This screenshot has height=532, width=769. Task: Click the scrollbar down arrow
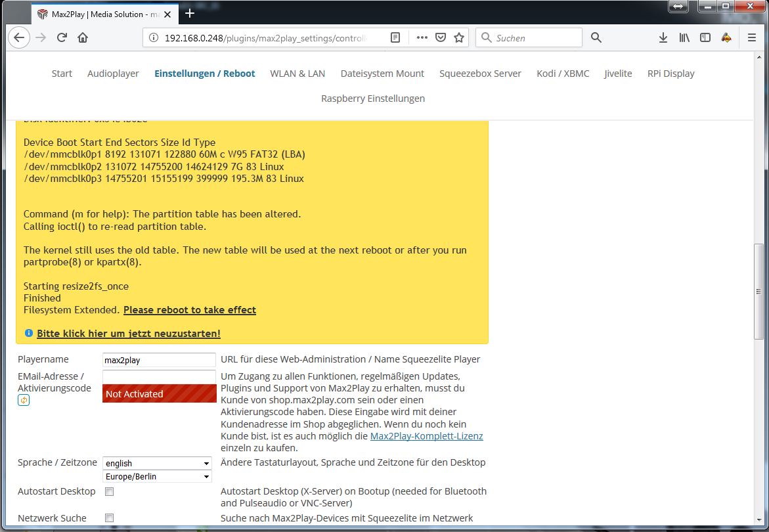coord(758,520)
